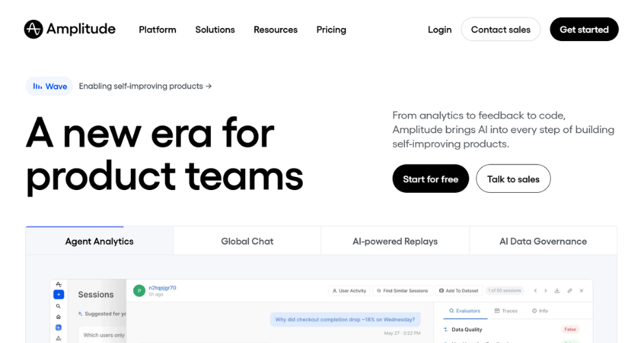Click the 1 of 50 sessions indicator
The image size is (644, 343).
pos(505,291)
